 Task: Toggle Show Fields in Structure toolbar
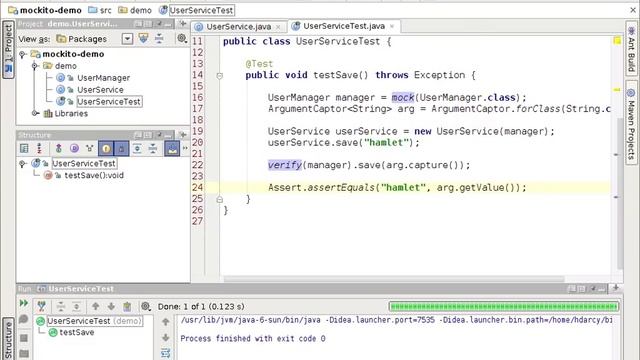point(106,149)
